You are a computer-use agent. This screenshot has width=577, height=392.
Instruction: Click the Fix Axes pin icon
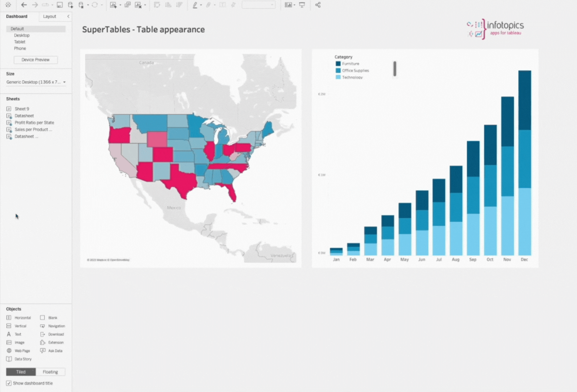pos(233,5)
